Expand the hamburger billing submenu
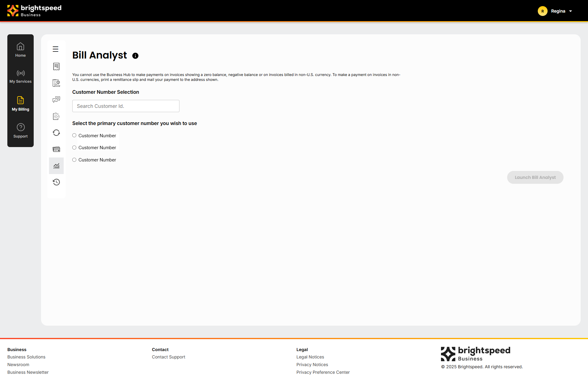 pyautogui.click(x=55, y=49)
